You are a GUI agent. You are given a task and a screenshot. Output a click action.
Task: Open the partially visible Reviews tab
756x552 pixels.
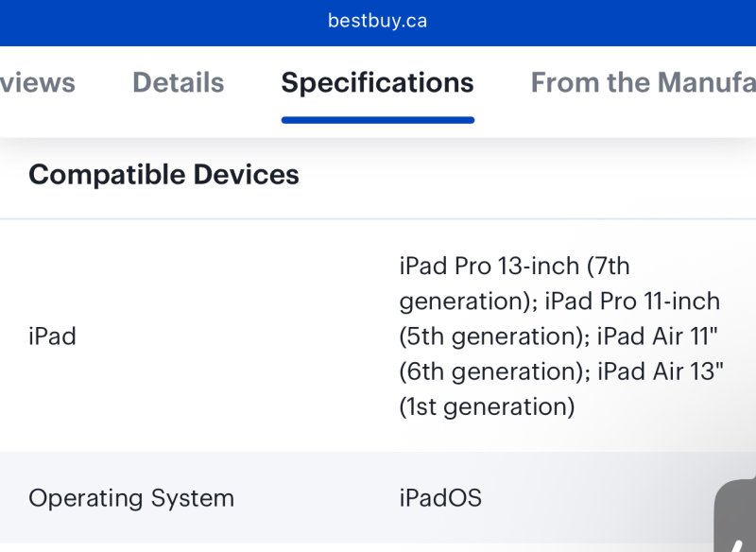(38, 82)
